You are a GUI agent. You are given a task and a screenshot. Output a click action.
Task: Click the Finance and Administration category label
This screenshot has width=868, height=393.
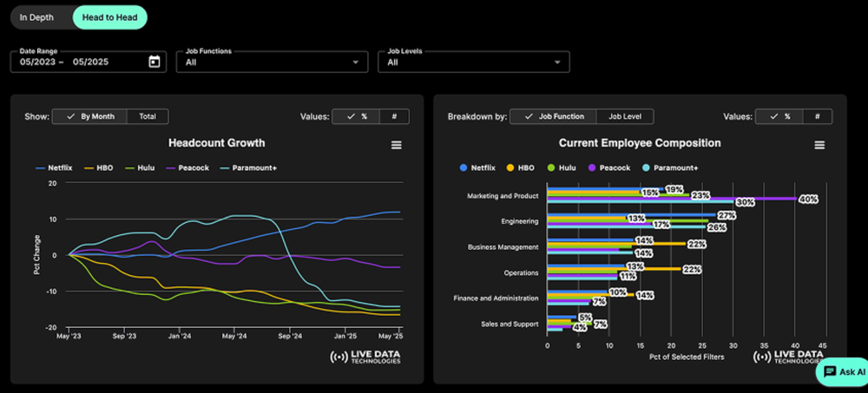pyautogui.click(x=496, y=298)
